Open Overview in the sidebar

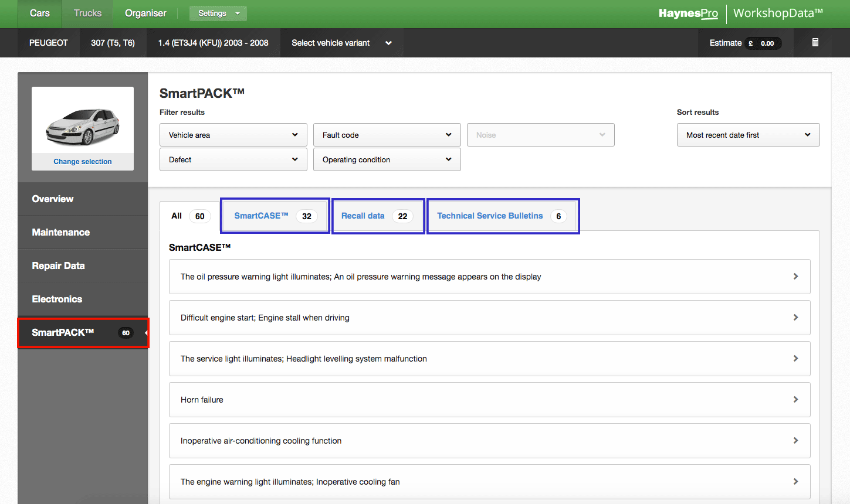click(83, 199)
